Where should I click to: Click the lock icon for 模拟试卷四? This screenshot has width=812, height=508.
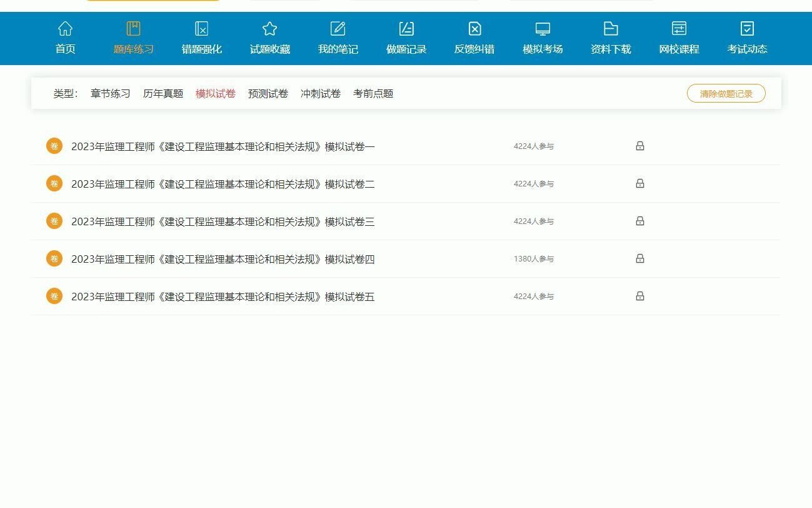coord(640,258)
